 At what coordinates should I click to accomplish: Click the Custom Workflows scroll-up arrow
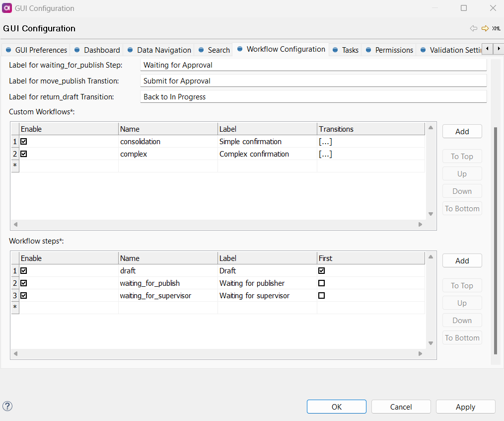(431, 128)
